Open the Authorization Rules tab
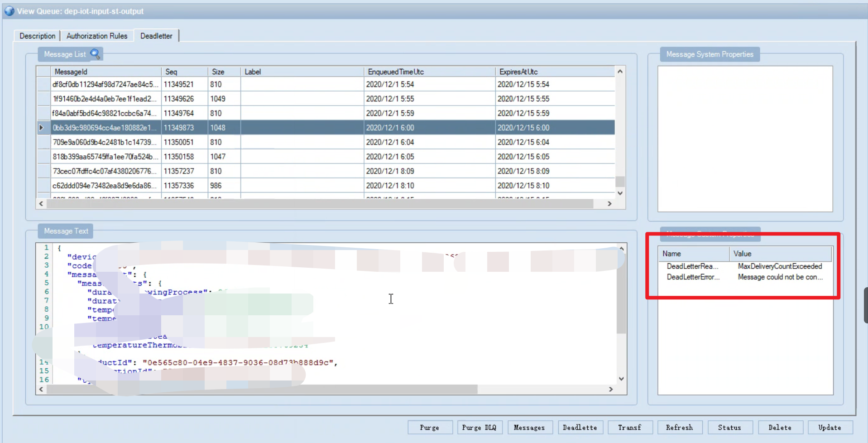The width and height of the screenshot is (868, 443). coord(97,36)
